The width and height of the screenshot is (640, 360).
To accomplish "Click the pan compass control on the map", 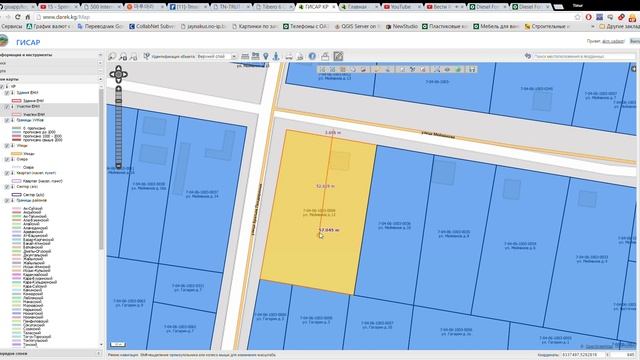I will [x=118, y=74].
